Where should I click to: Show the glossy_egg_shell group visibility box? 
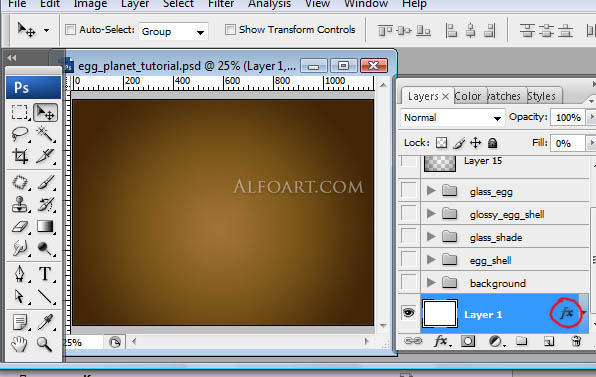pyautogui.click(x=409, y=214)
